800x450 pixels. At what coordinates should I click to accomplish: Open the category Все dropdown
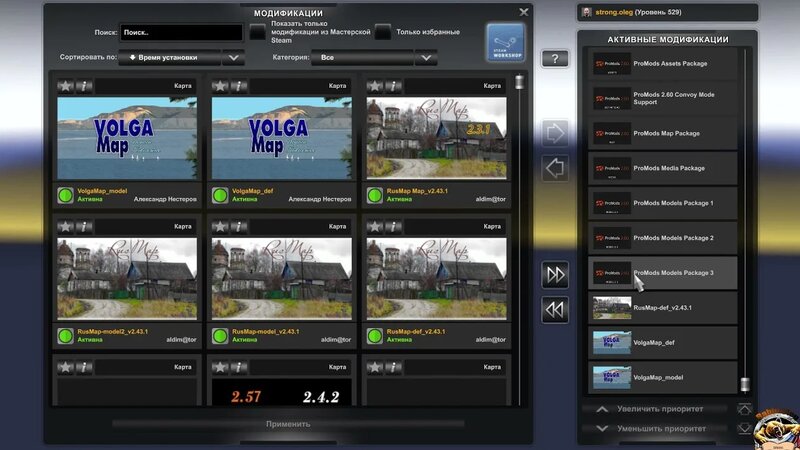(374, 58)
